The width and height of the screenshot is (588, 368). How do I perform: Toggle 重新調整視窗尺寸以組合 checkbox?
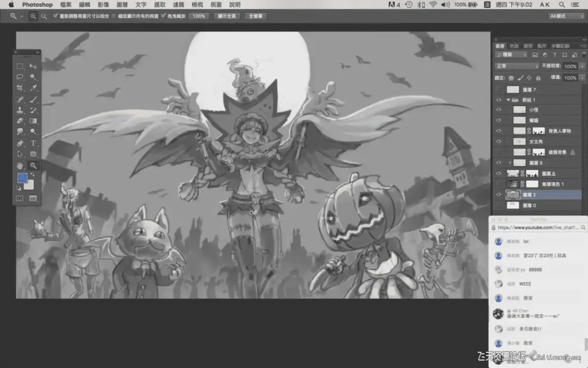point(55,16)
